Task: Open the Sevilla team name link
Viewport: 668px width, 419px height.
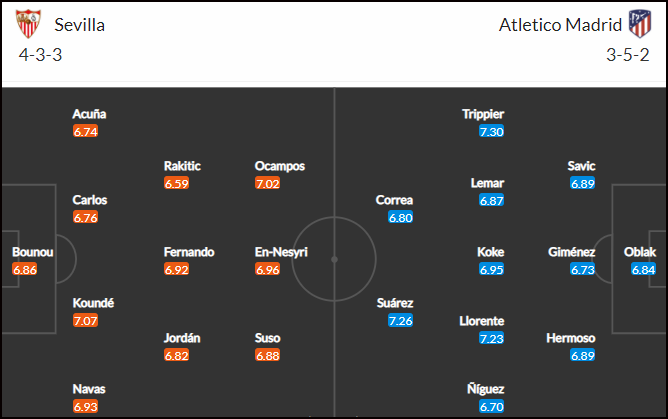Action: (x=80, y=25)
